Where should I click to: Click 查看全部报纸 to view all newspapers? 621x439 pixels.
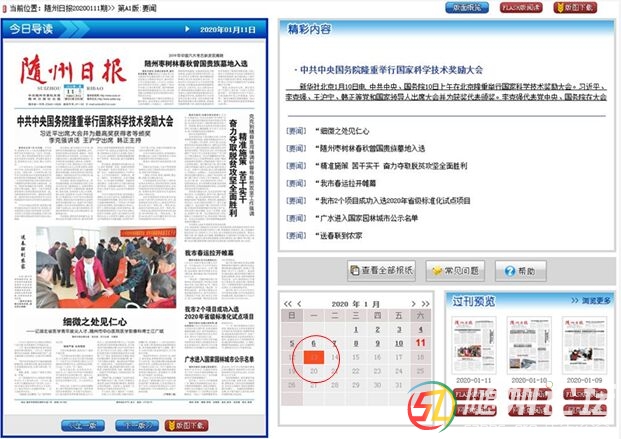380,270
